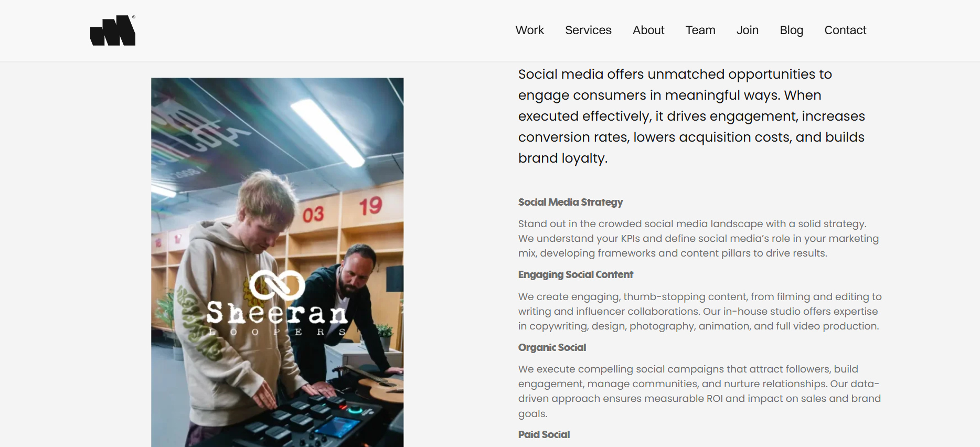Open the Blog link in header
This screenshot has width=980, height=447.
pyautogui.click(x=791, y=30)
